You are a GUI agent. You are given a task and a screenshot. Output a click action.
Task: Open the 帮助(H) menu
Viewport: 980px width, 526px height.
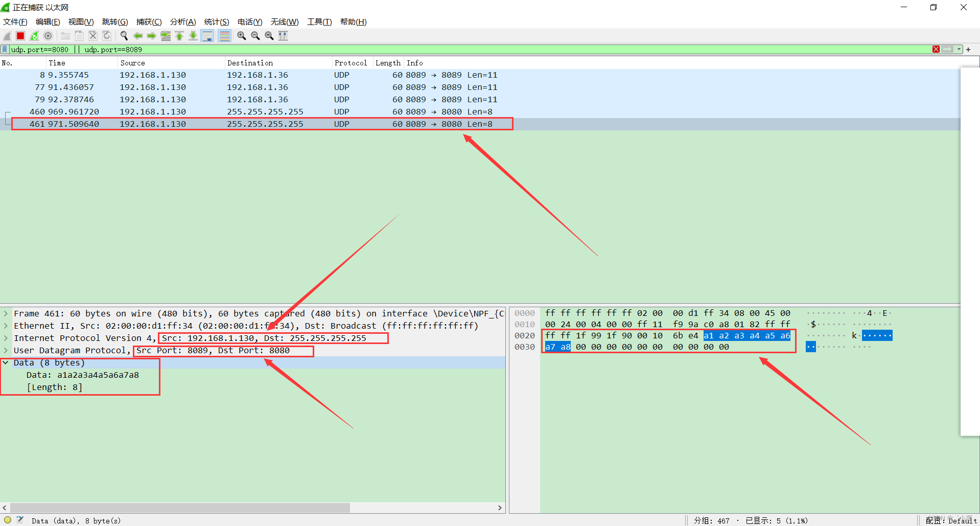pos(354,22)
